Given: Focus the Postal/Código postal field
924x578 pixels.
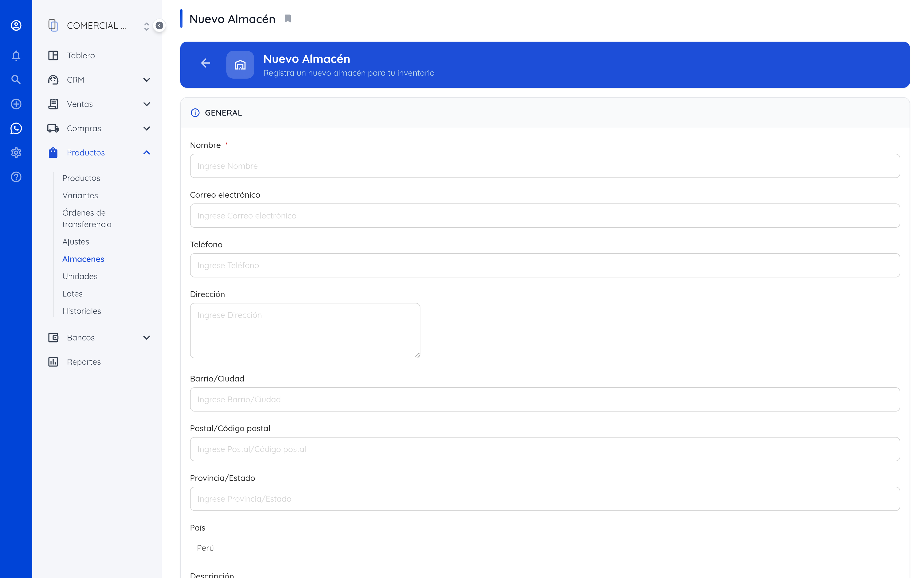Looking at the screenshot, I should point(545,449).
